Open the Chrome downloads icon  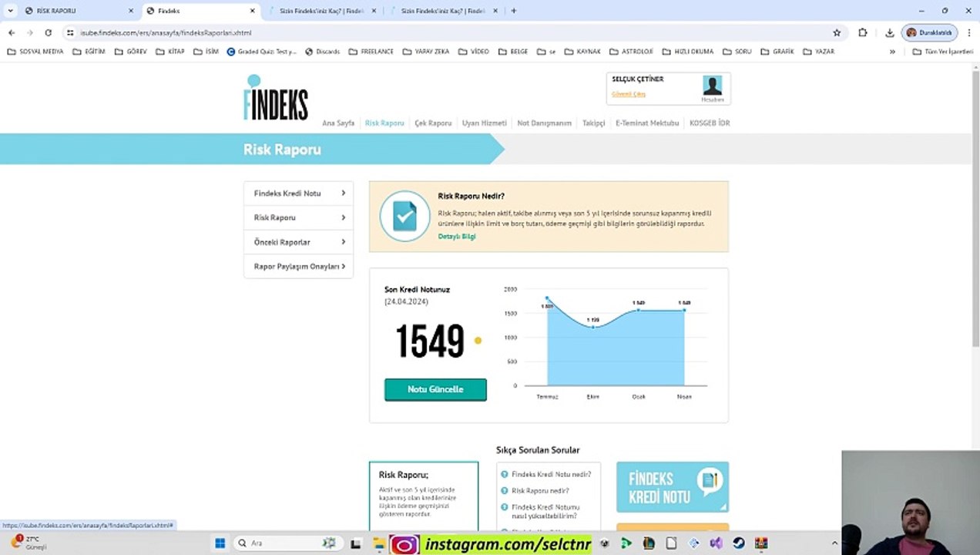point(889,33)
